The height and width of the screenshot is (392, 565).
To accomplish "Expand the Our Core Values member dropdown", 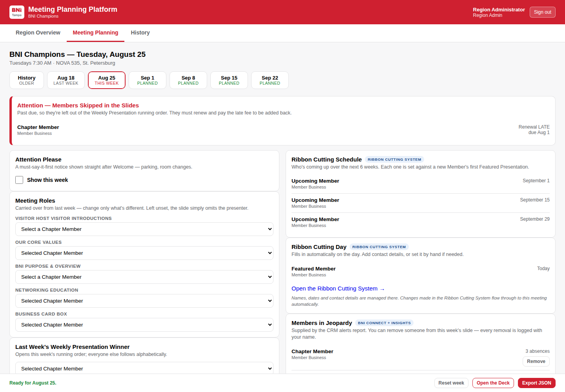I will [144, 253].
